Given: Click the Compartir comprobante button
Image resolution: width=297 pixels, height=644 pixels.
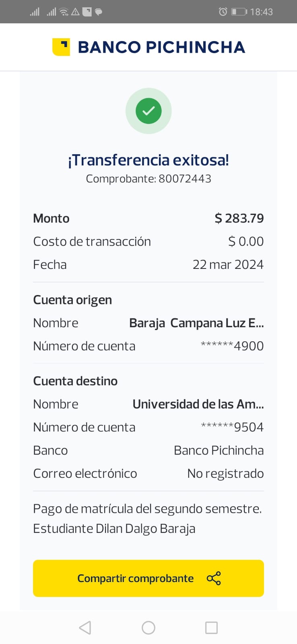Looking at the screenshot, I should 148,578.
